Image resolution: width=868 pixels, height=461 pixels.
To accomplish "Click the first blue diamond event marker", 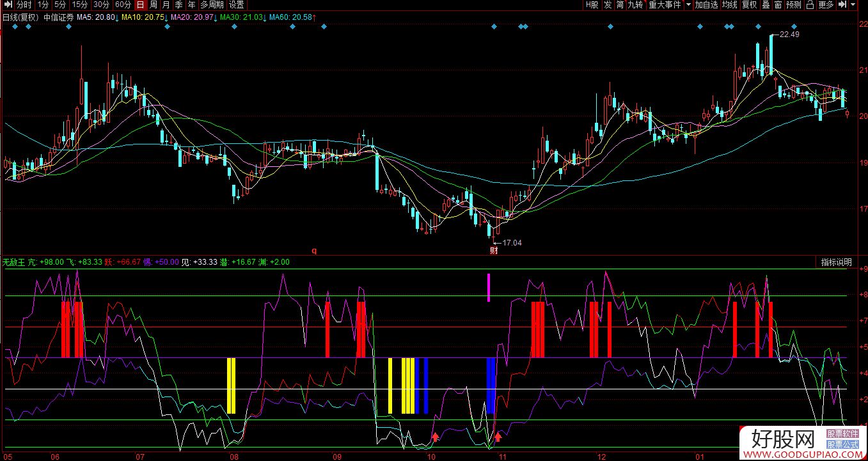I will 13,27.
